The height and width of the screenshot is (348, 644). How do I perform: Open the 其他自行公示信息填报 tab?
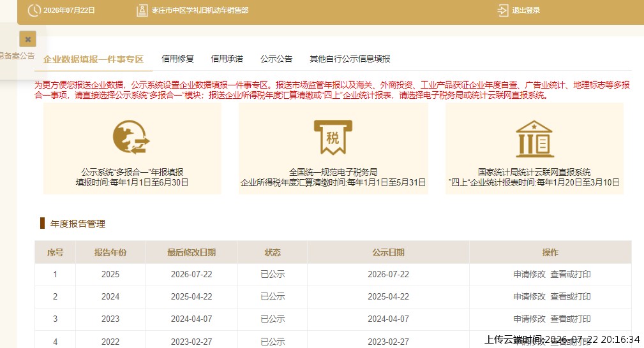[350, 59]
